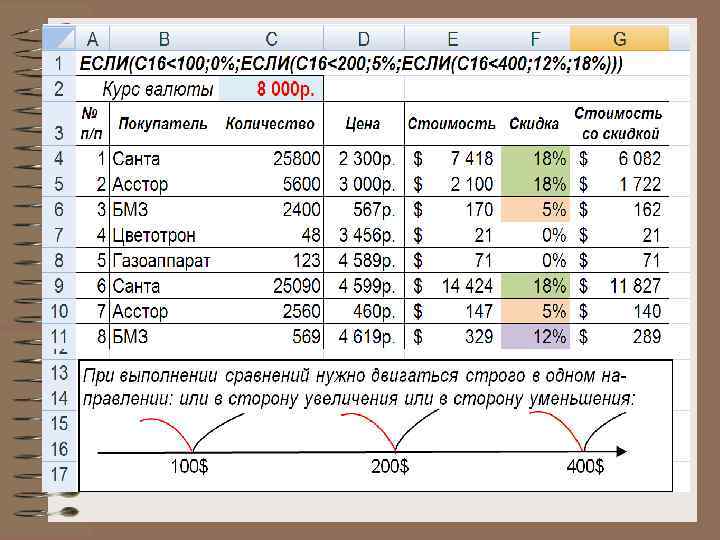Click the 'Покупатель' column heading

point(163,124)
